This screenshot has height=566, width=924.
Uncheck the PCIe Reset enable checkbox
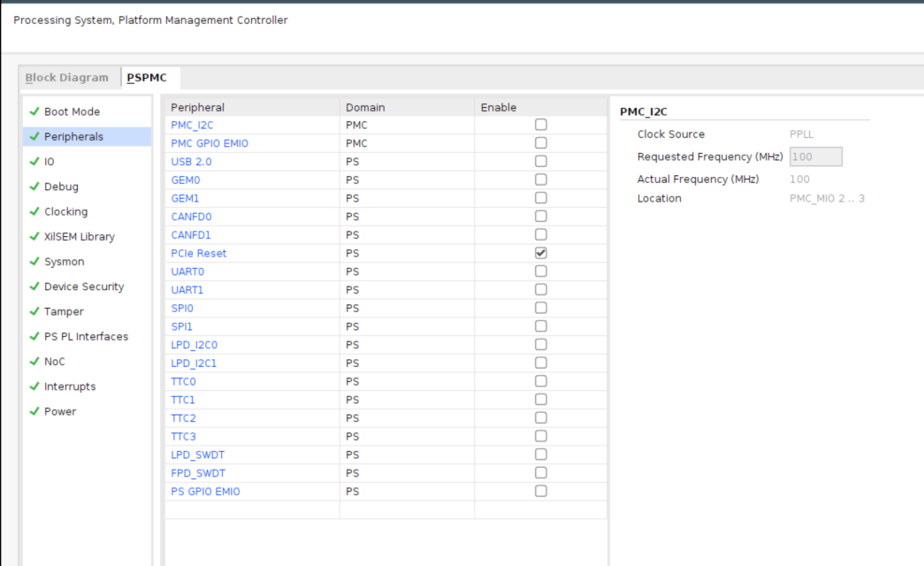541,253
